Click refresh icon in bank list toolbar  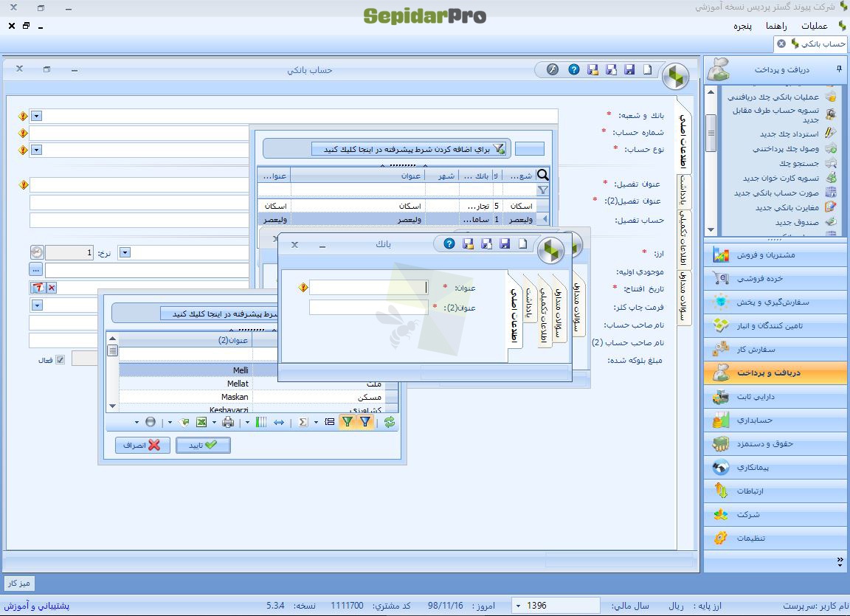click(x=390, y=422)
